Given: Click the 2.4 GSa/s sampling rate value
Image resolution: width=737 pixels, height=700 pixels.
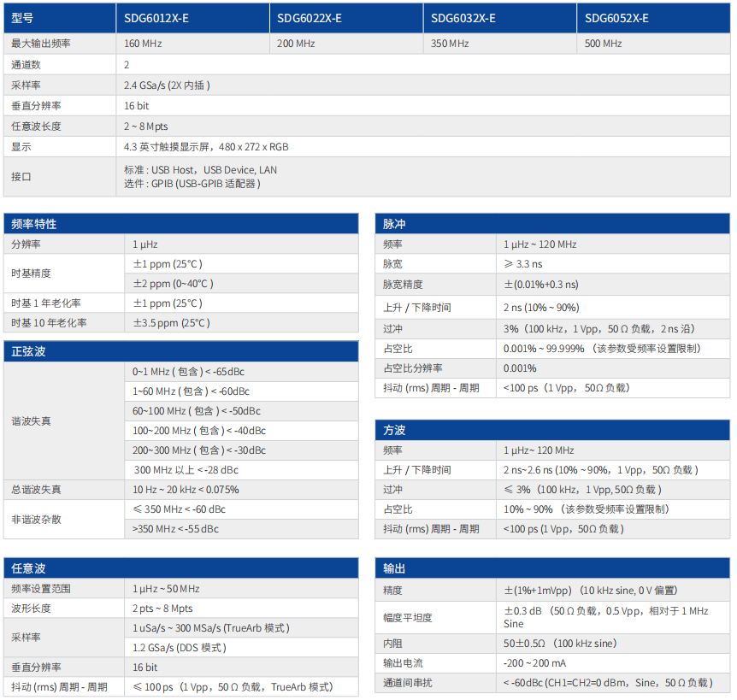Looking at the screenshot, I should point(168,85).
